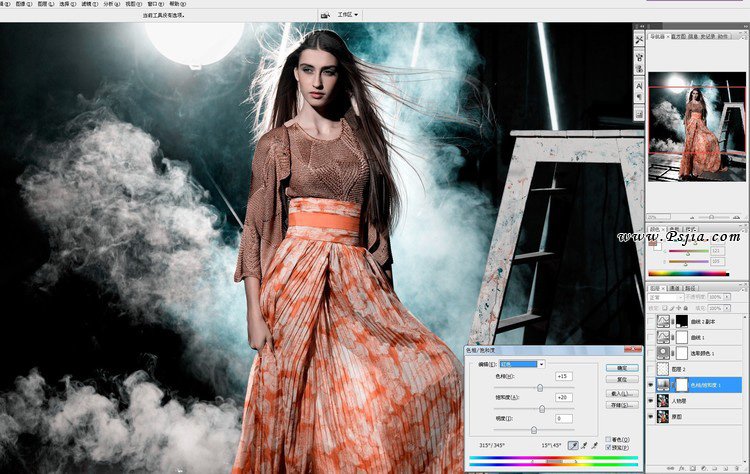This screenshot has width=750, height=474.
Task: Open the 工作区 workspace dropdown
Action: tap(349, 15)
